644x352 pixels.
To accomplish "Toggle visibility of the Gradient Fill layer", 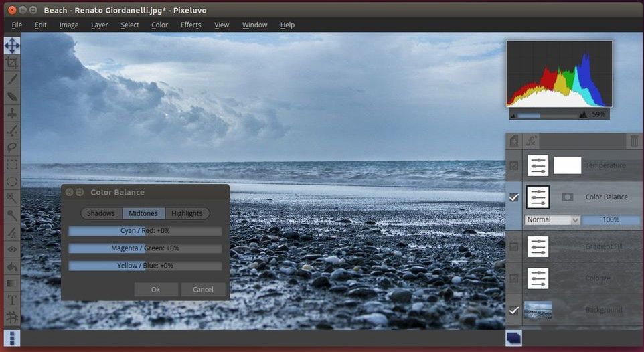I will (514, 246).
